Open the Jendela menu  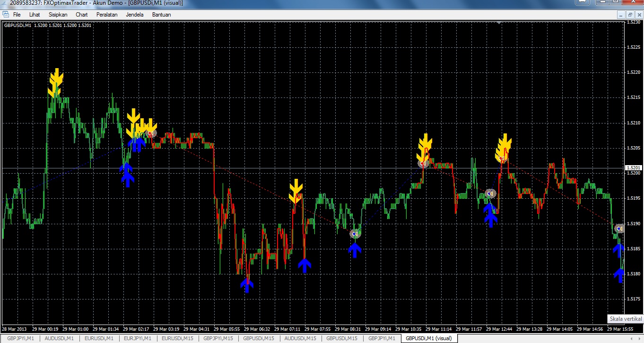pyautogui.click(x=134, y=15)
